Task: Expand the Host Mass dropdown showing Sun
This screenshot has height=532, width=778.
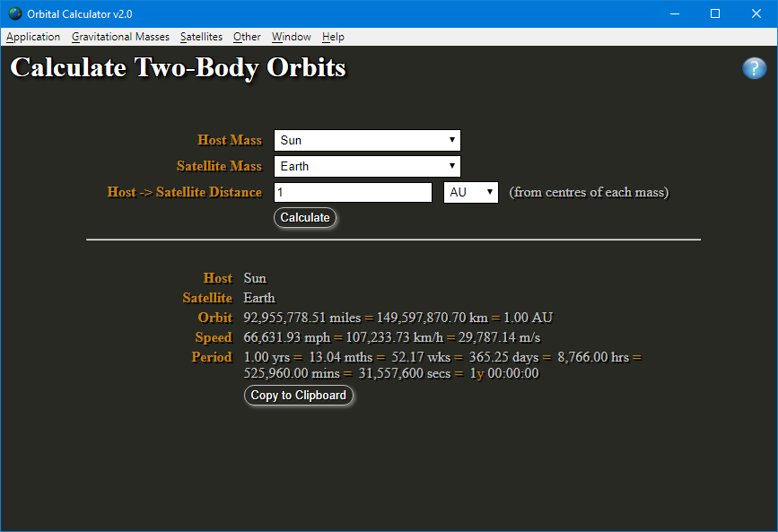Action: (367, 141)
